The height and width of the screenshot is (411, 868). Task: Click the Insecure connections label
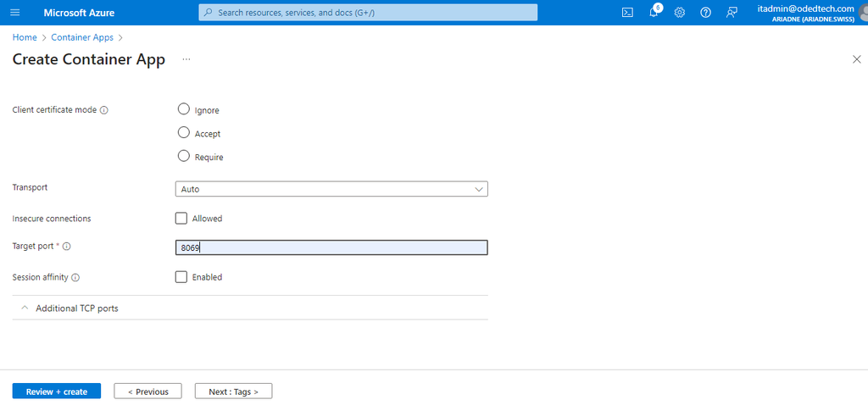coord(52,219)
